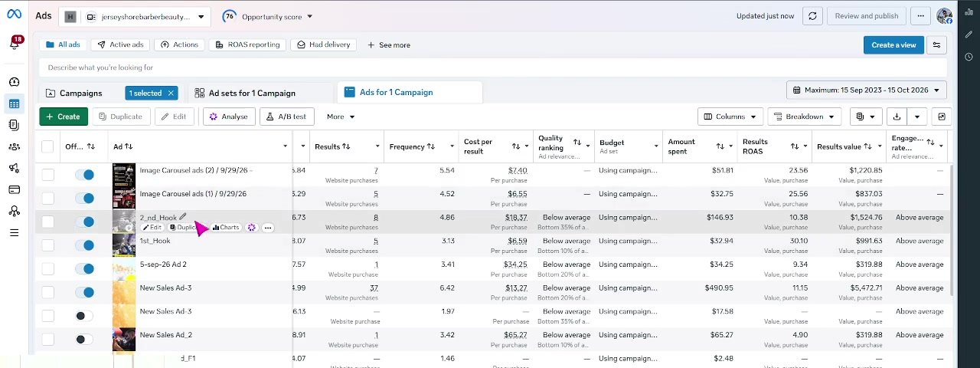This screenshot has width=980, height=368.
Task: Open Charts for the 2_nd_Hook ad
Action: 226,228
